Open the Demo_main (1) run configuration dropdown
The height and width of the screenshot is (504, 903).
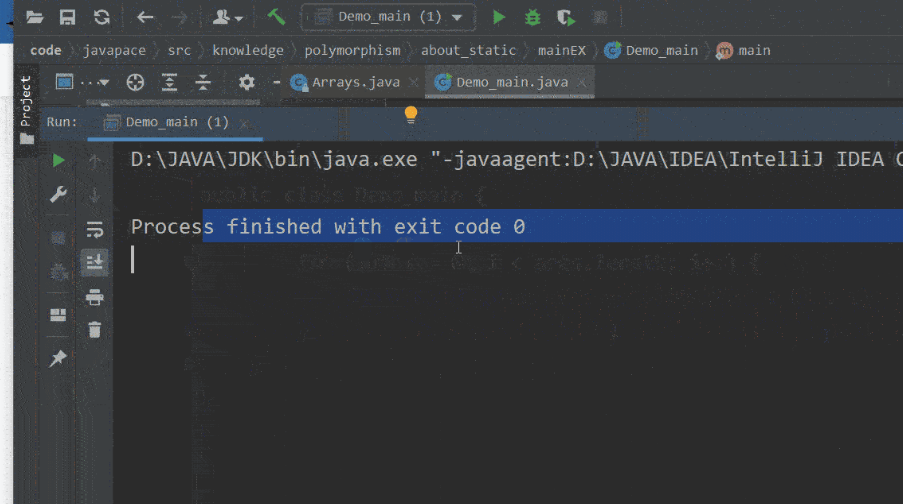click(x=389, y=17)
